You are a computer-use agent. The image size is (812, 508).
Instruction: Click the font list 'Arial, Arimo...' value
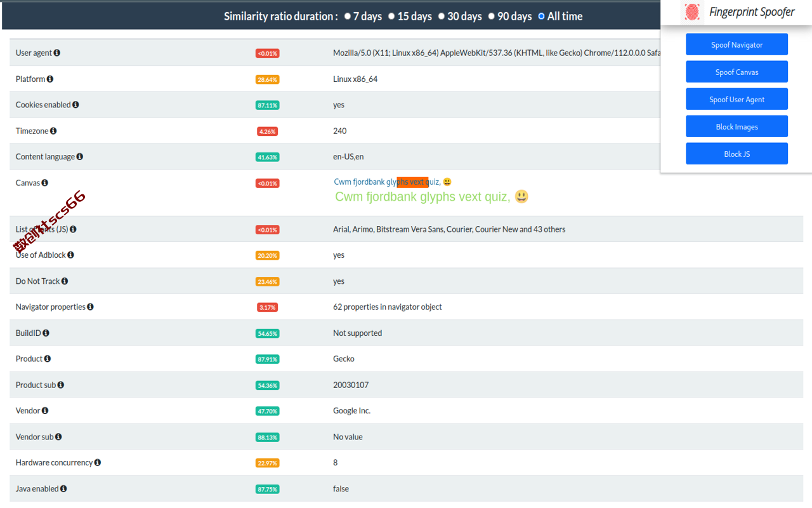(x=449, y=229)
